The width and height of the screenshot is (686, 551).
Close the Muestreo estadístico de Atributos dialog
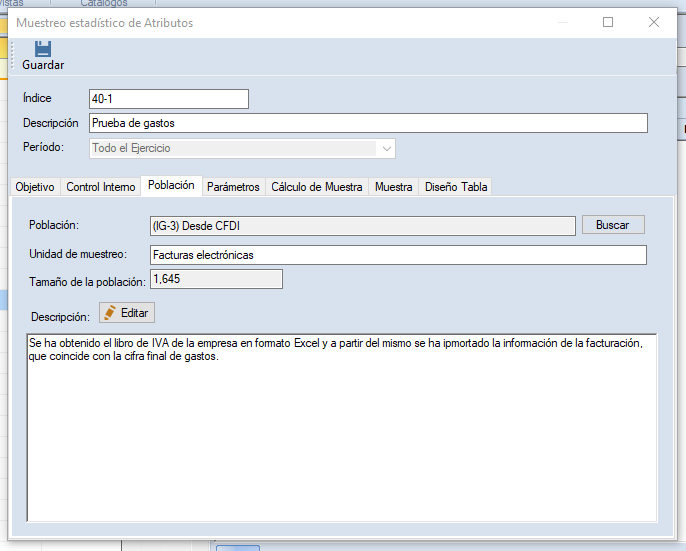pos(653,22)
